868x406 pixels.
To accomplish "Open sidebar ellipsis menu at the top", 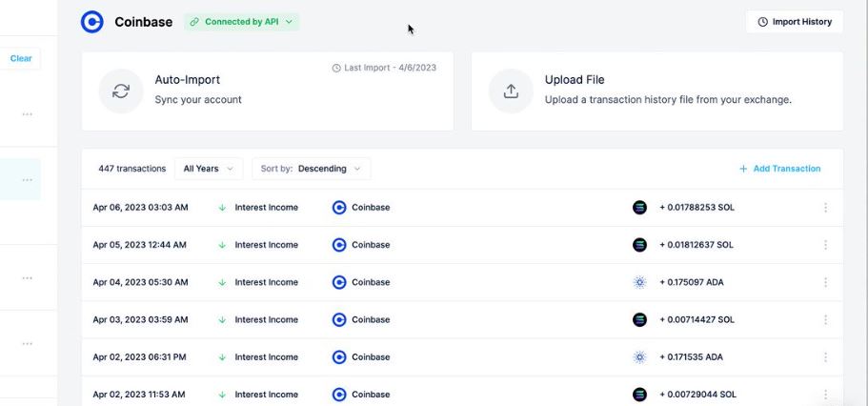I will point(27,114).
